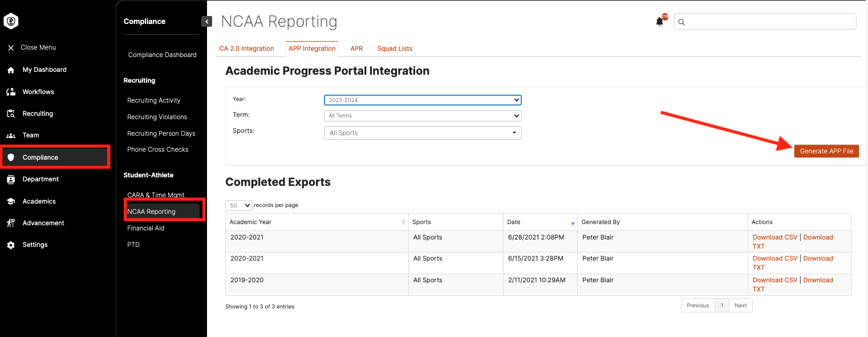Viewport: 868px width, 337px height.
Task: Open the Sports All Sports dropdown
Action: tap(423, 133)
